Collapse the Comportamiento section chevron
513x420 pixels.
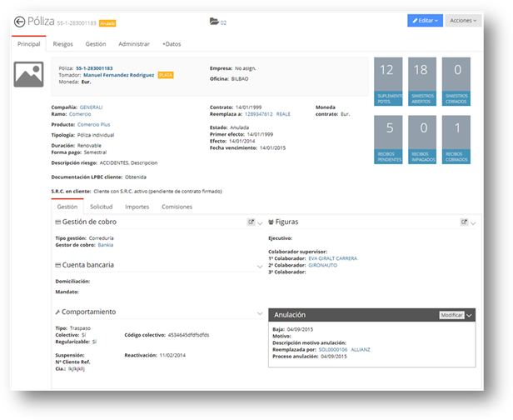[x=260, y=313]
